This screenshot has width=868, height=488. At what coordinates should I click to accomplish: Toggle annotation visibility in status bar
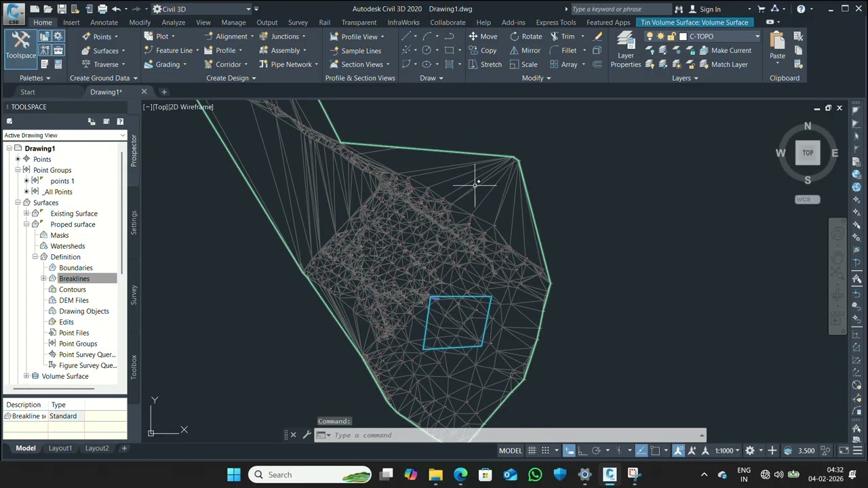[678, 451]
